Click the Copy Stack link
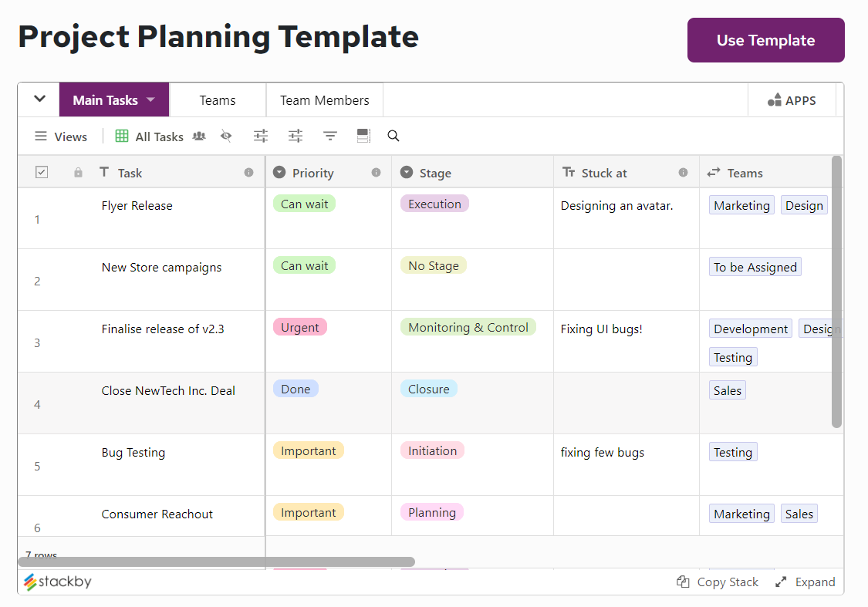 (x=718, y=582)
